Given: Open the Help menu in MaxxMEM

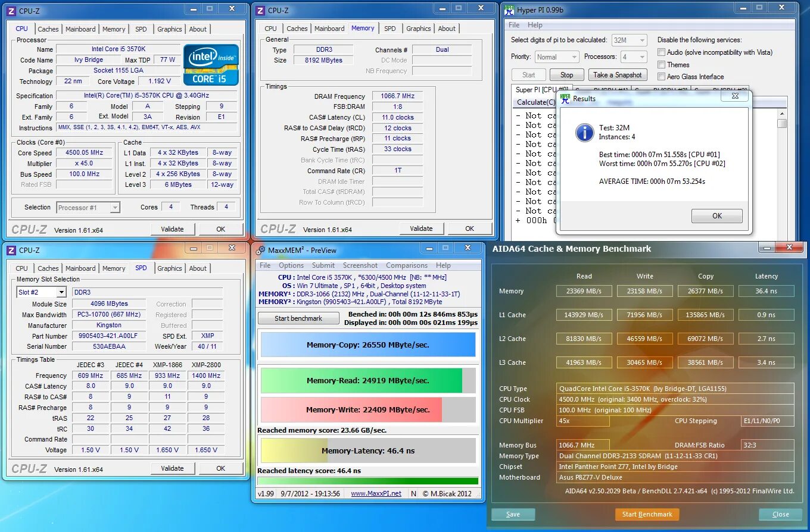Looking at the screenshot, I should tap(443, 265).
